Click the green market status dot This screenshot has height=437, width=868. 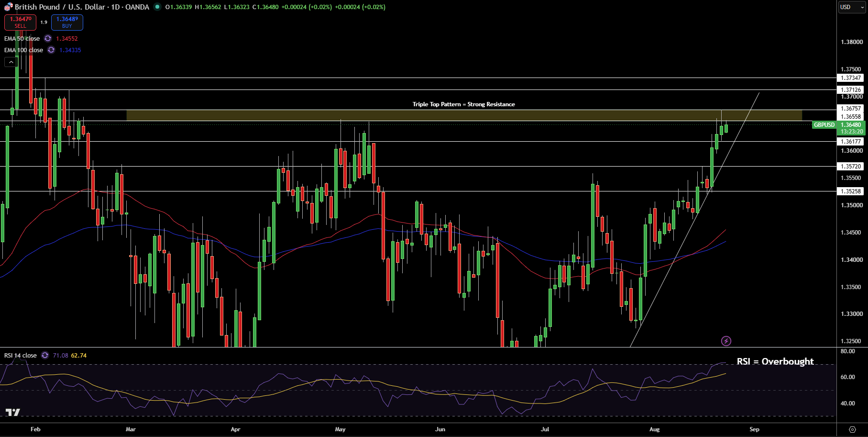[x=157, y=7]
